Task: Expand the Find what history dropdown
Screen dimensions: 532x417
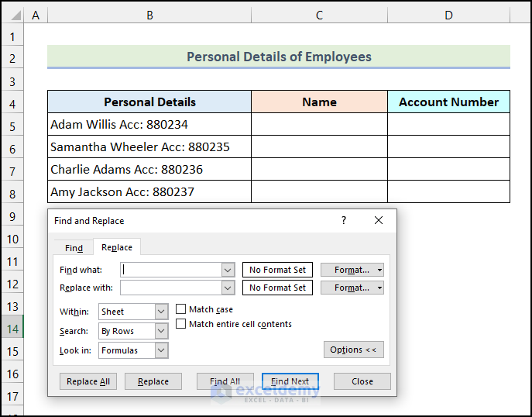Action: pos(228,270)
